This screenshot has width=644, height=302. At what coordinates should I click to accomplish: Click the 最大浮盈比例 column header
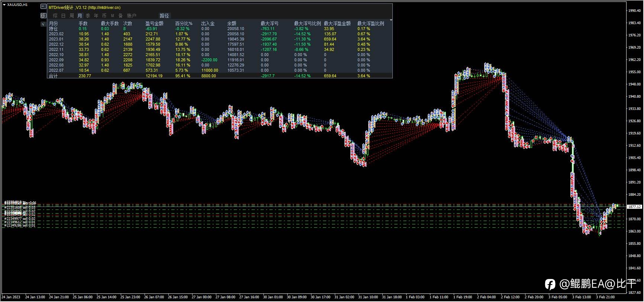tap(370, 23)
